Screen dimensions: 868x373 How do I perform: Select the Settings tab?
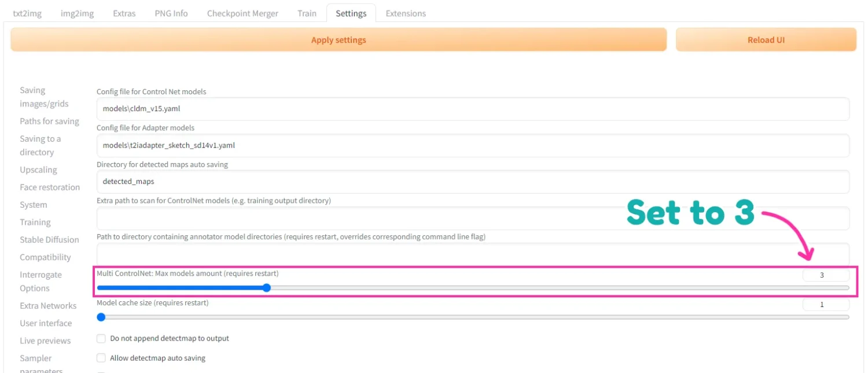pyautogui.click(x=351, y=13)
